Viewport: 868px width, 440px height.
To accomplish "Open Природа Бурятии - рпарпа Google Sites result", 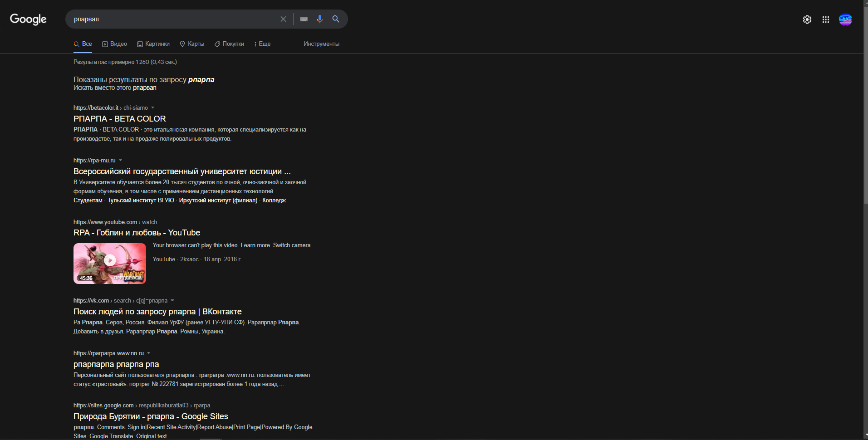I will click(151, 416).
